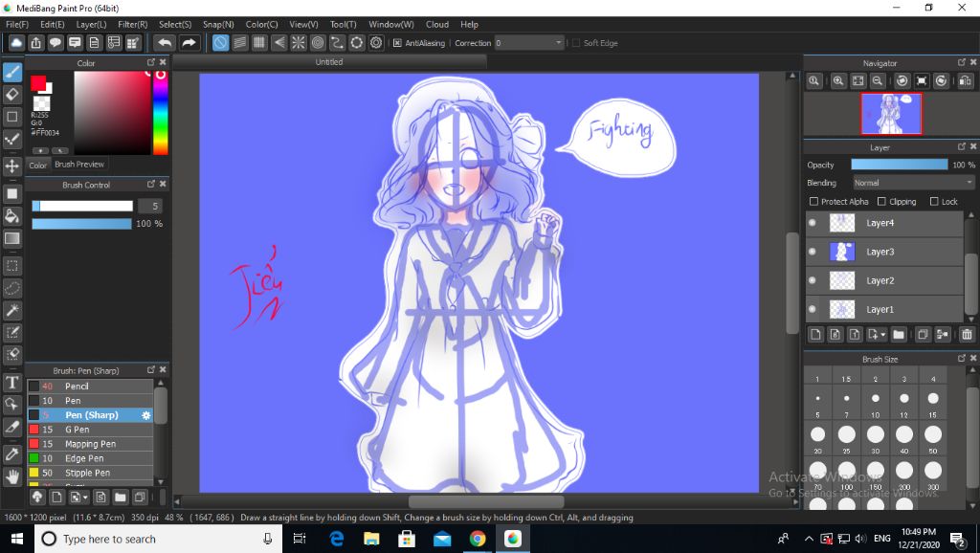Click the red foreground color swatch
Image resolution: width=980 pixels, height=553 pixels.
coord(38,82)
